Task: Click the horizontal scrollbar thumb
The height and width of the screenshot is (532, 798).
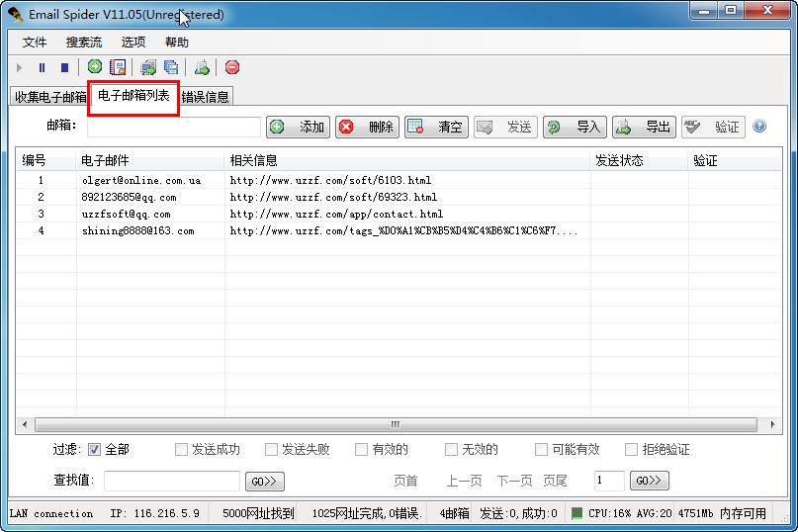Action: click(x=396, y=424)
